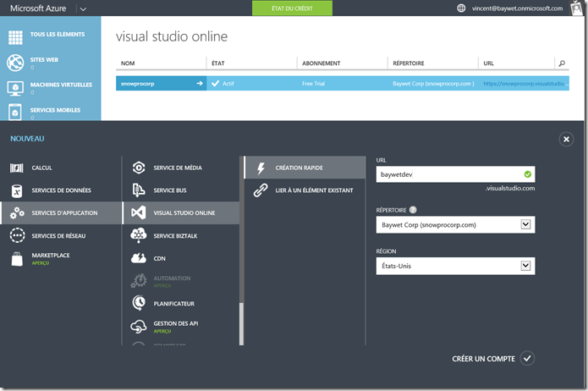
Task: Sort by the Nom column header
Action: click(128, 63)
